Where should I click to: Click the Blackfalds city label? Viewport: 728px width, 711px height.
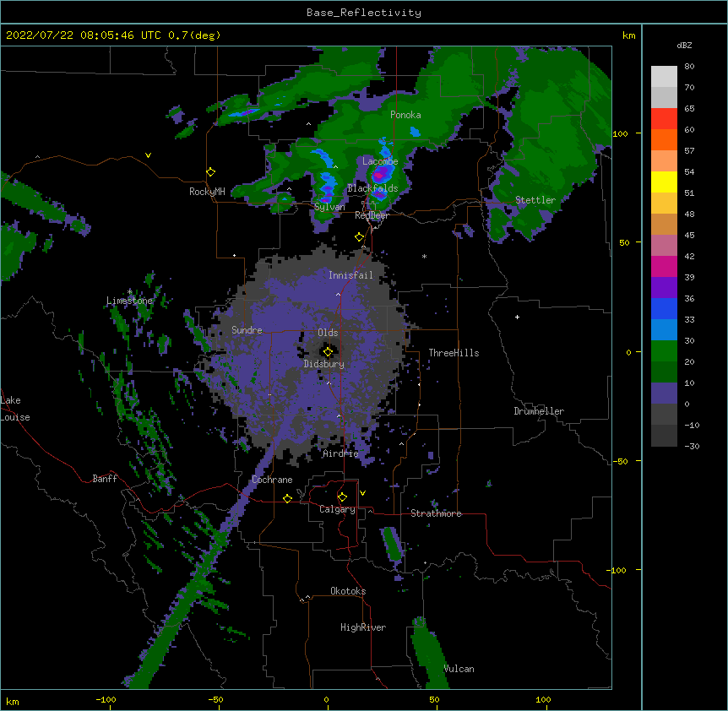[372, 188]
